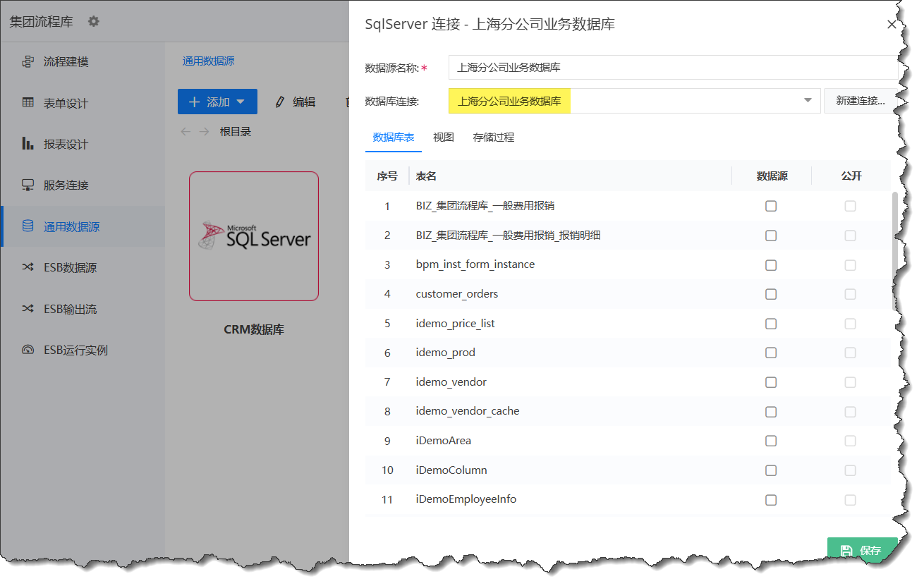The image size is (924, 586).
Task: Go to 报表设计 in the sidebar
Action: pos(66,145)
